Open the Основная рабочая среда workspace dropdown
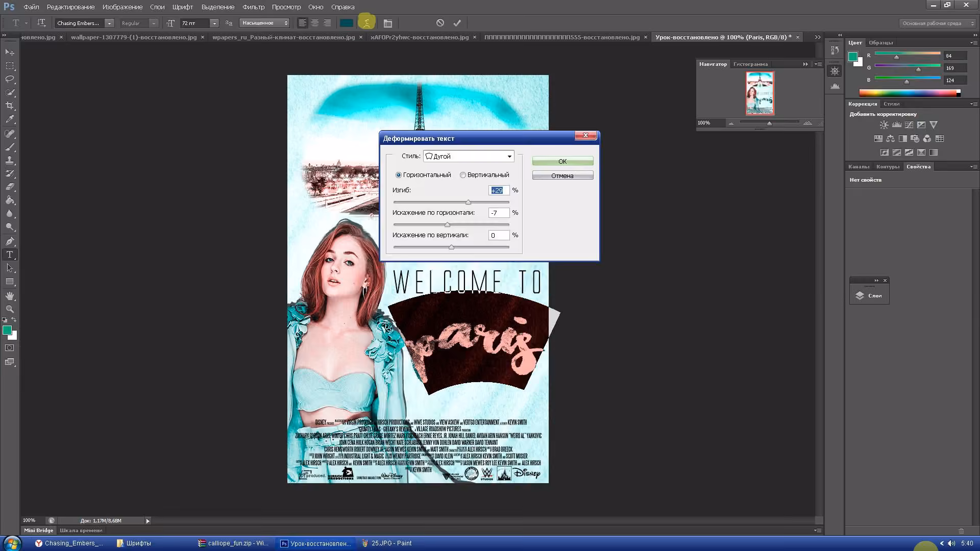Image resolution: width=980 pixels, height=551 pixels. pyautogui.click(x=937, y=23)
